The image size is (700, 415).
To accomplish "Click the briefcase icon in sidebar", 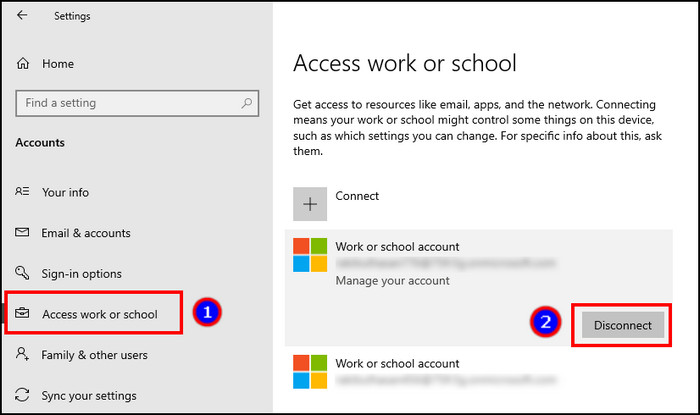I will pos(22,313).
